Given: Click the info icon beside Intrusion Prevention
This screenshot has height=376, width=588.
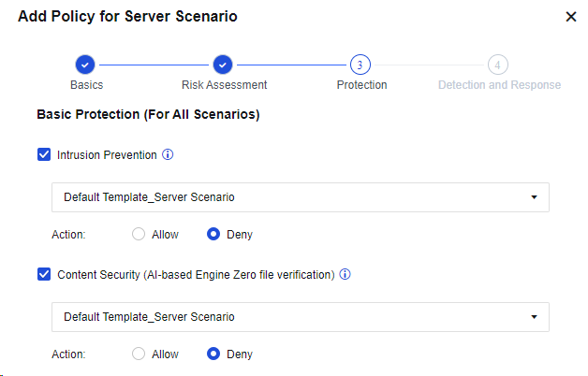Looking at the screenshot, I should 169,155.
